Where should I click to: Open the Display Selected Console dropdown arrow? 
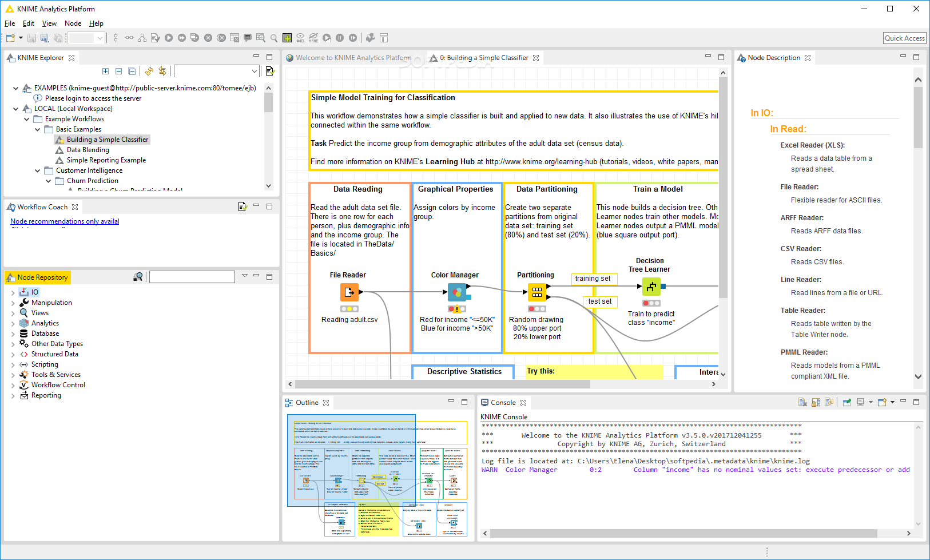coord(871,402)
